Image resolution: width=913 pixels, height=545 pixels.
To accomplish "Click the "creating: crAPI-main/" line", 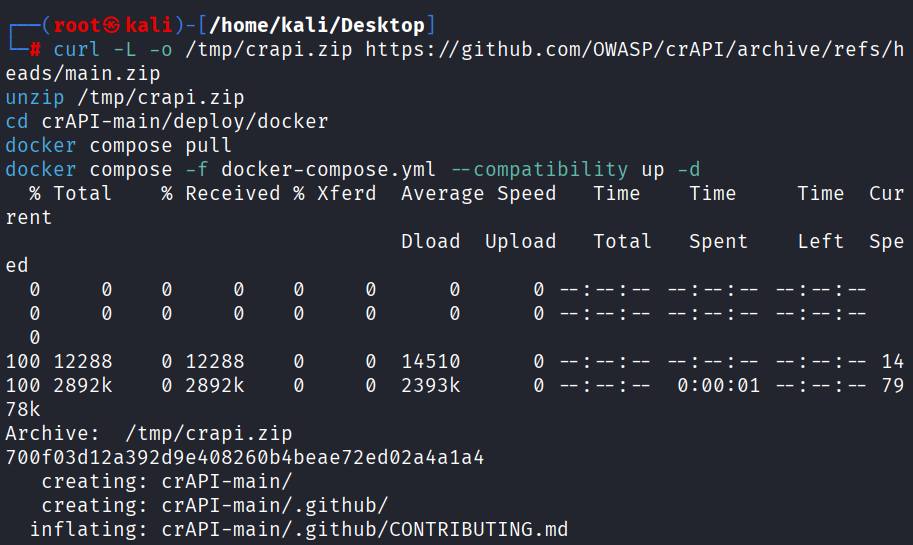I will click(167, 481).
